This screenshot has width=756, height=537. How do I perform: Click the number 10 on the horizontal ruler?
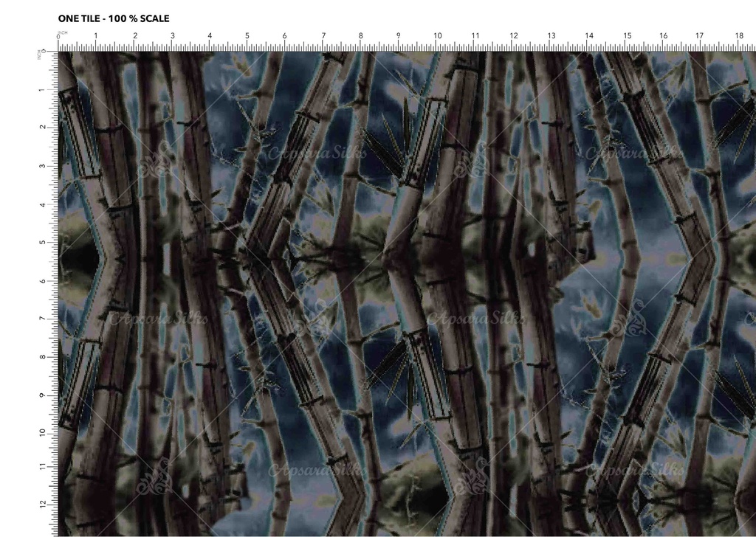pos(437,35)
